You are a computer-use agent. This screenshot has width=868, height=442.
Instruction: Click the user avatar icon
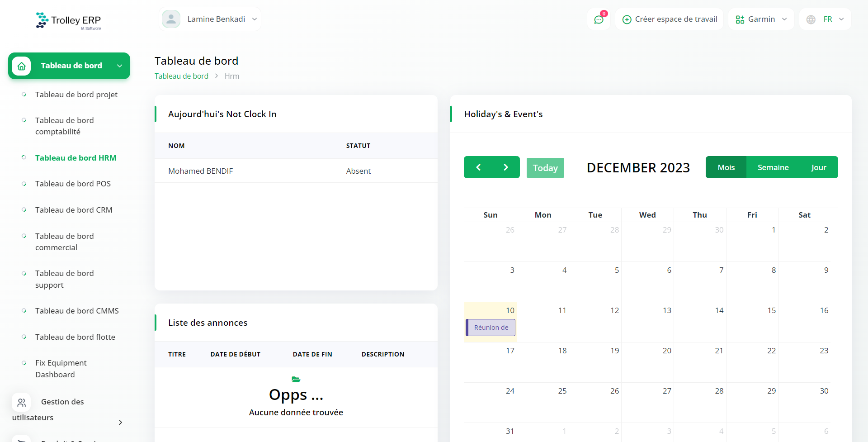click(x=171, y=19)
